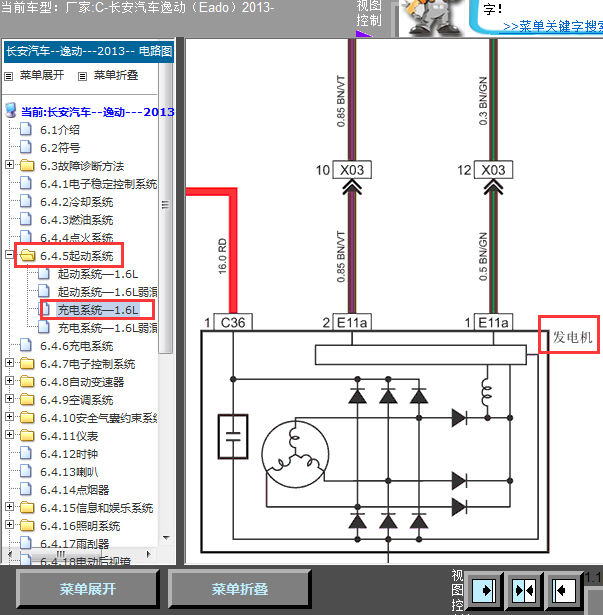Screen dimensions: 603x615
Task: Click the E11a connector label at pin 2
Action: [352, 322]
